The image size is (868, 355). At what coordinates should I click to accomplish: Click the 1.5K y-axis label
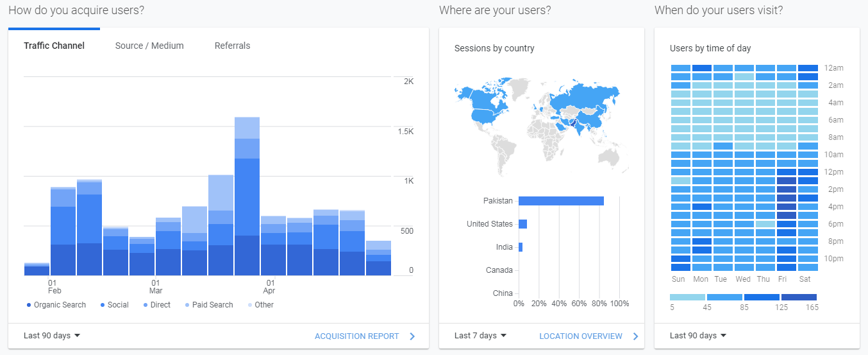pyautogui.click(x=405, y=132)
